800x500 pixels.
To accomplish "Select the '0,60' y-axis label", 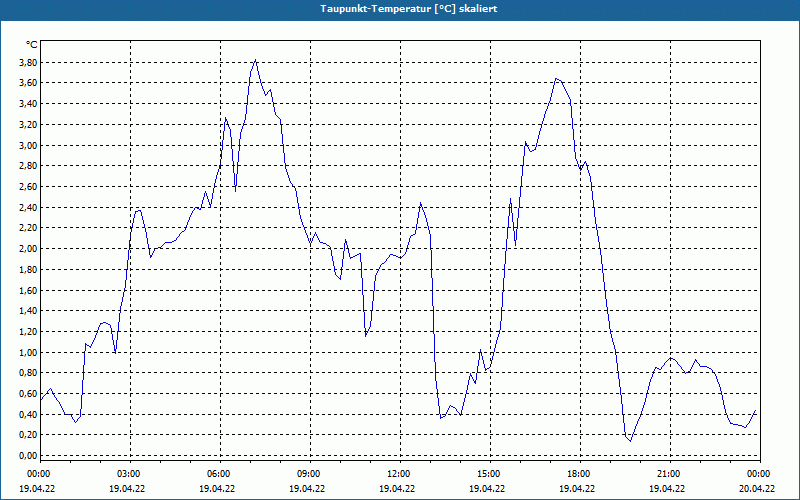I will [x=29, y=394].
